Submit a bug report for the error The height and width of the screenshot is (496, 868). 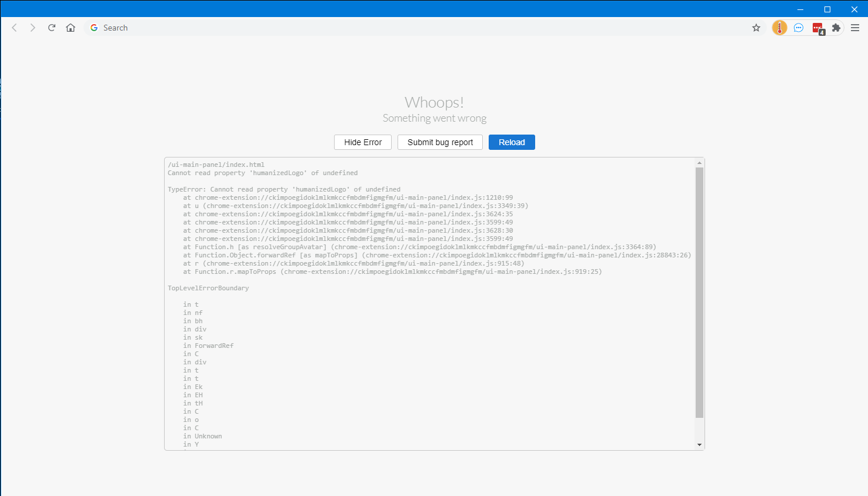(x=440, y=142)
